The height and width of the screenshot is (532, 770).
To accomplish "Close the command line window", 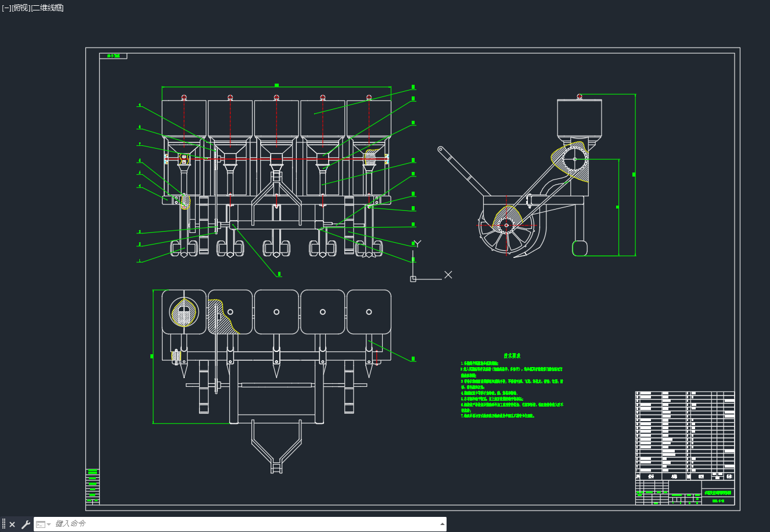I will pyautogui.click(x=12, y=524).
